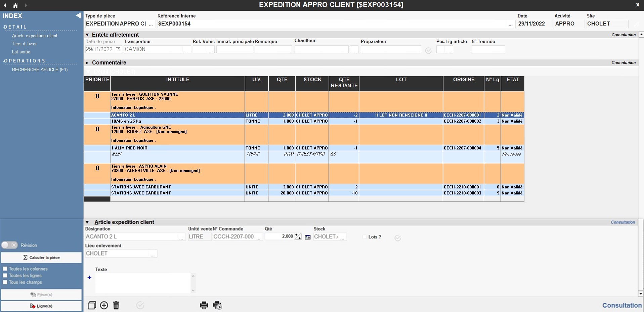Collapse the INDEX side panel
644x312 pixels.
(78, 16)
